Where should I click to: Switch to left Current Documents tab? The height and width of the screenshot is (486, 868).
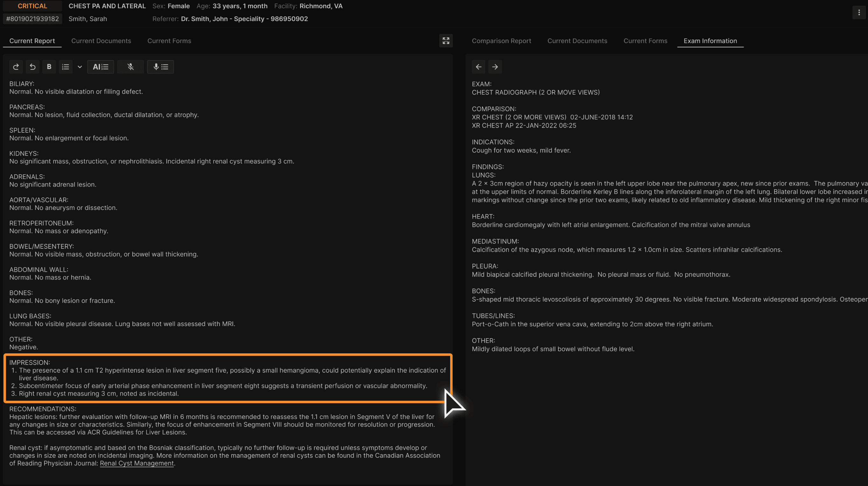pyautogui.click(x=101, y=41)
